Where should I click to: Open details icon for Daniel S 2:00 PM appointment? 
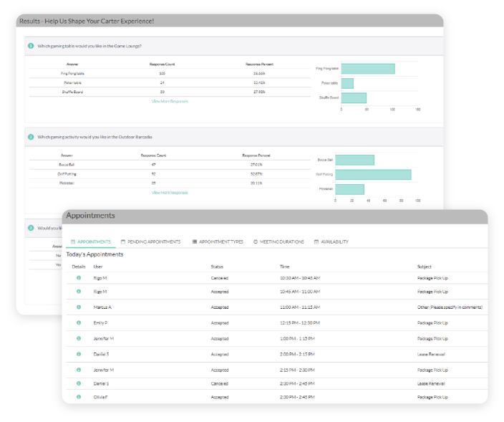(x=79, y=354)
